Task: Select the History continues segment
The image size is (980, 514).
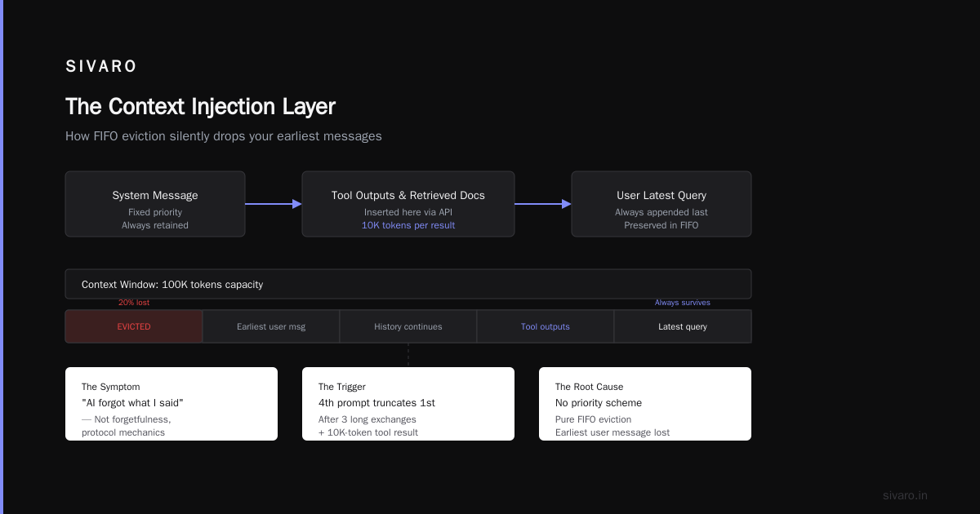Action: point(408,326)
